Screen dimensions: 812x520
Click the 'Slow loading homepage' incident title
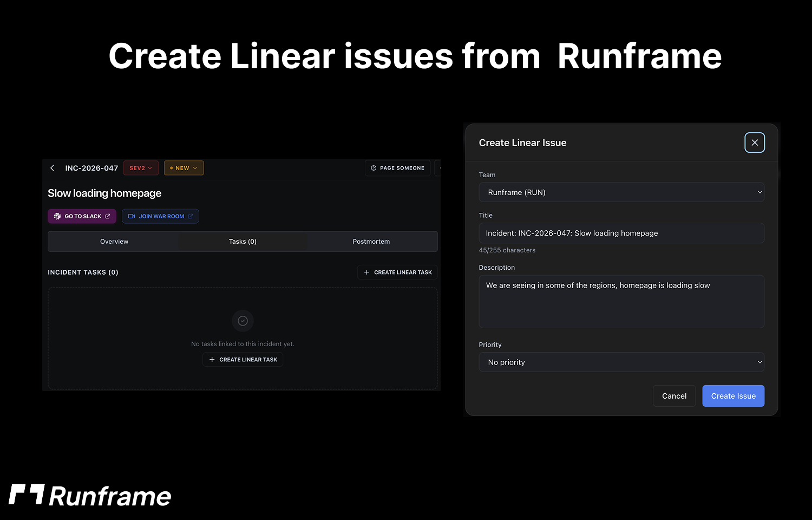point(104,193)
